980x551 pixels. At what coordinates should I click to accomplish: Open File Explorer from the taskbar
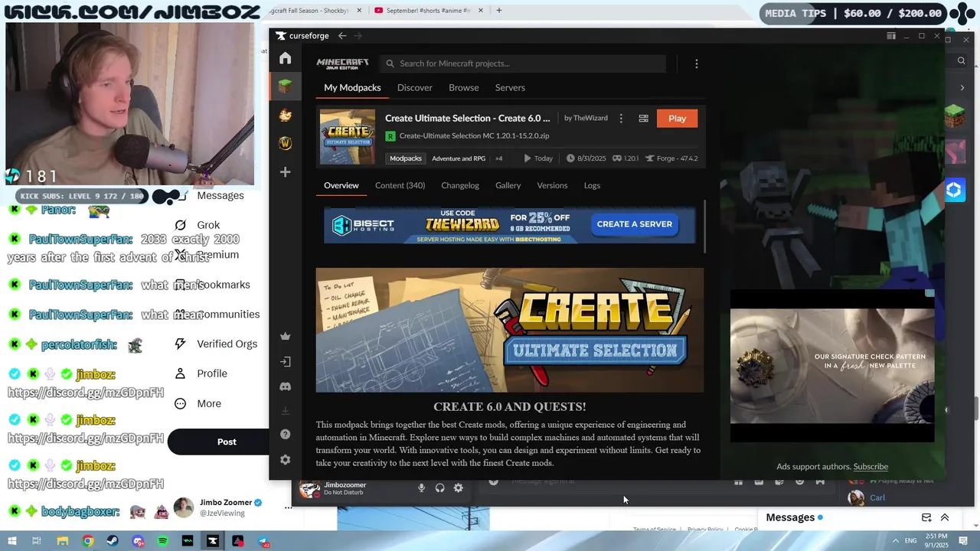[x=63, y=541]
